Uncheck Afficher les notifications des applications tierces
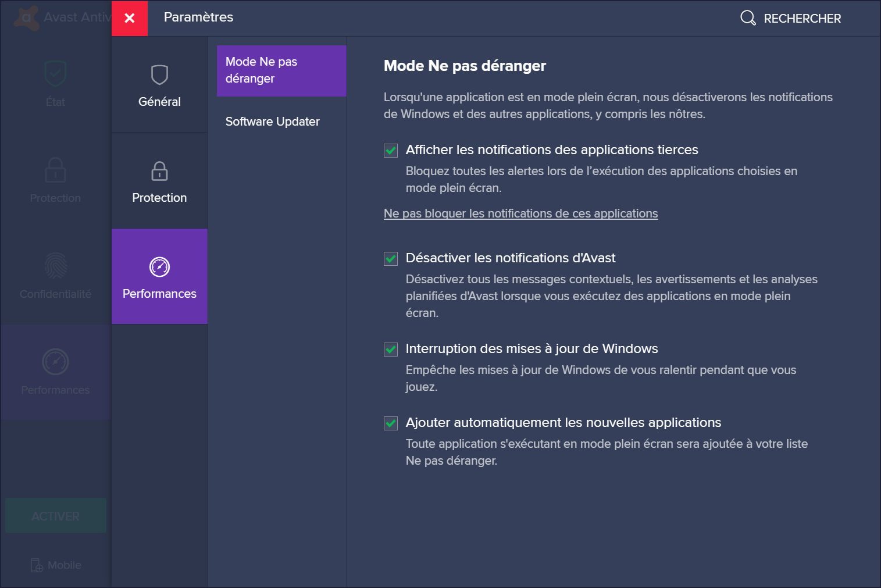Image resolution: width=881 pixels, height=588 pixels. [391, 151]
